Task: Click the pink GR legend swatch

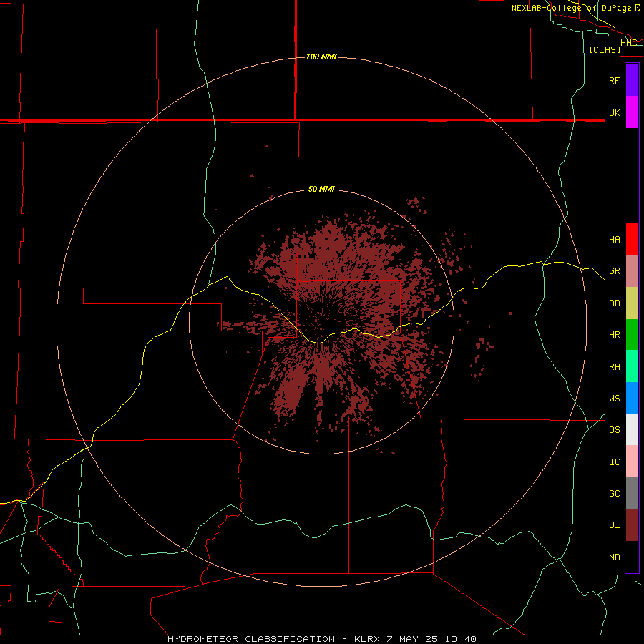Action: [x=632, y=271]
